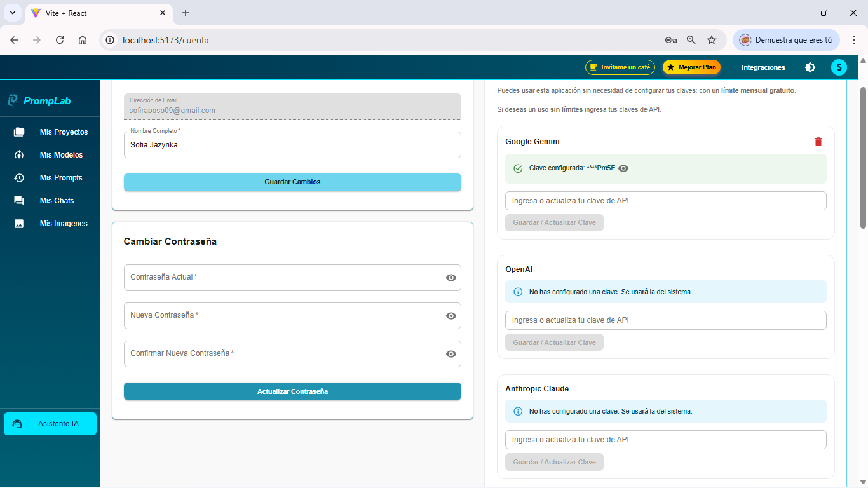Open Mis Proyectos folder icon

19,132
